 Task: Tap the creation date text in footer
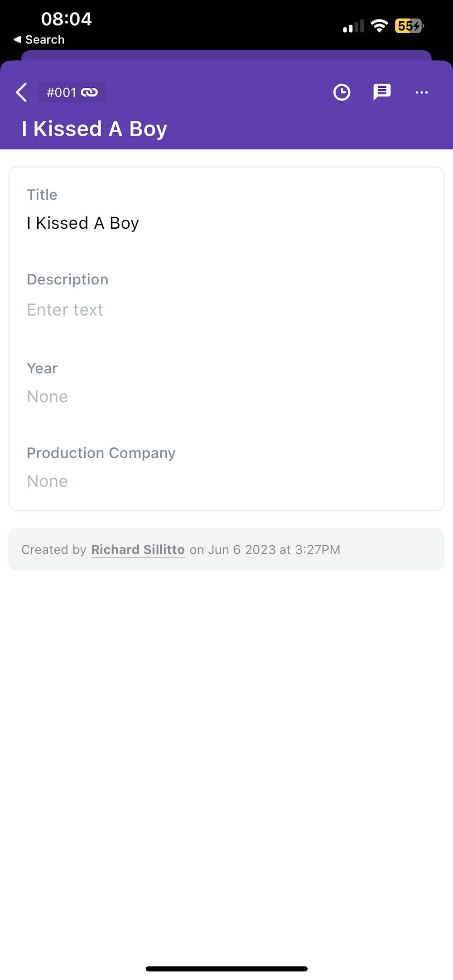pyautogui.click(x=265, y=550)
